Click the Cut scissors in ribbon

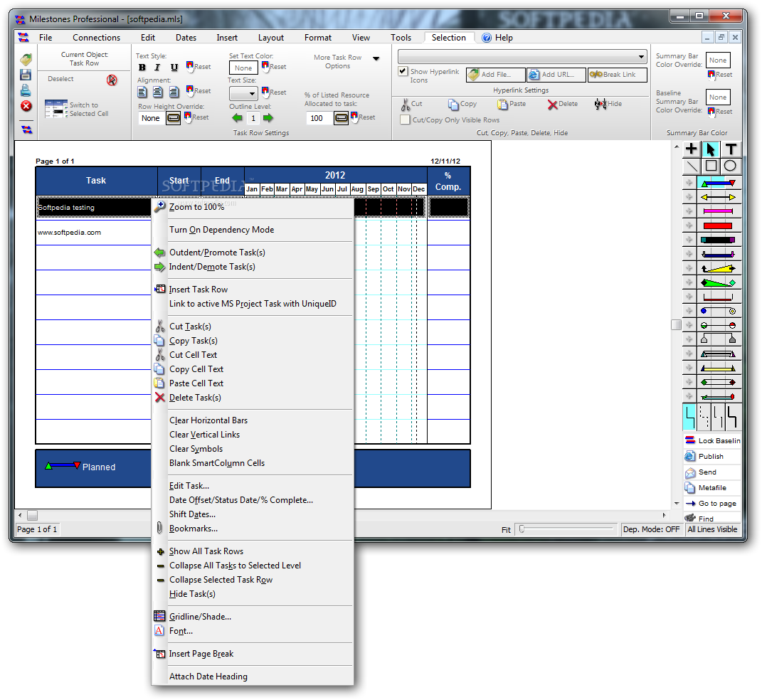pyautogui.click(x=412, y=105)
